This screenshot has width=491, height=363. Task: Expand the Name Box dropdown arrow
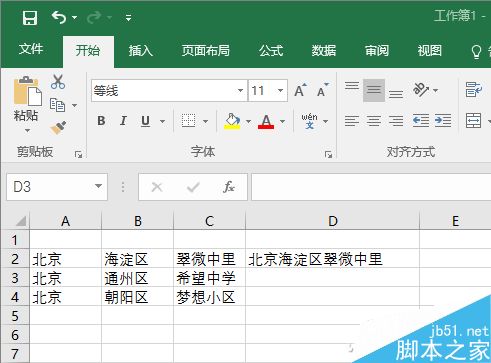point(98,186)
